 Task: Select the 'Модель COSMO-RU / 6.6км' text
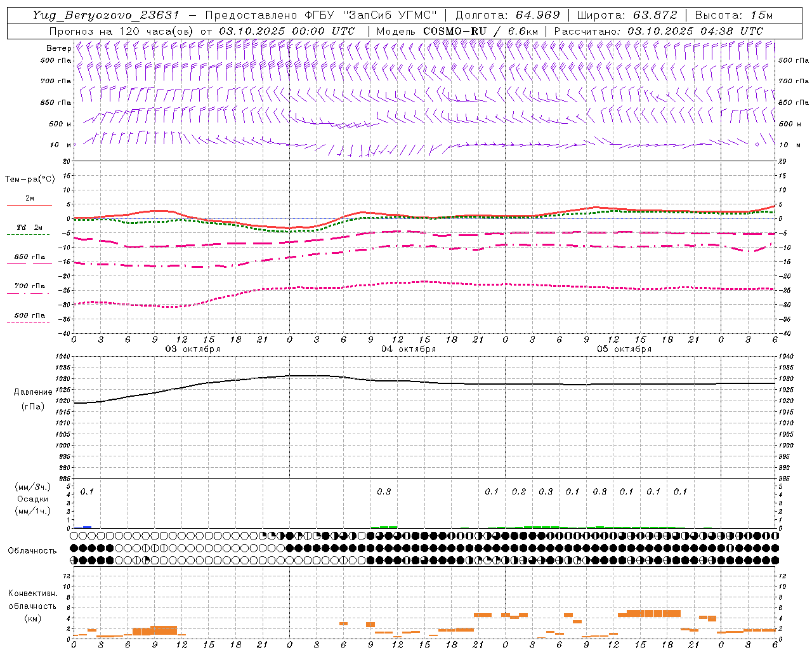458,31
